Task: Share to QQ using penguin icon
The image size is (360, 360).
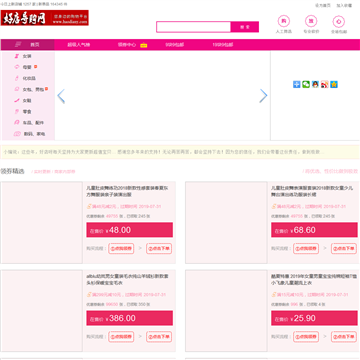Action: point(315,84)
